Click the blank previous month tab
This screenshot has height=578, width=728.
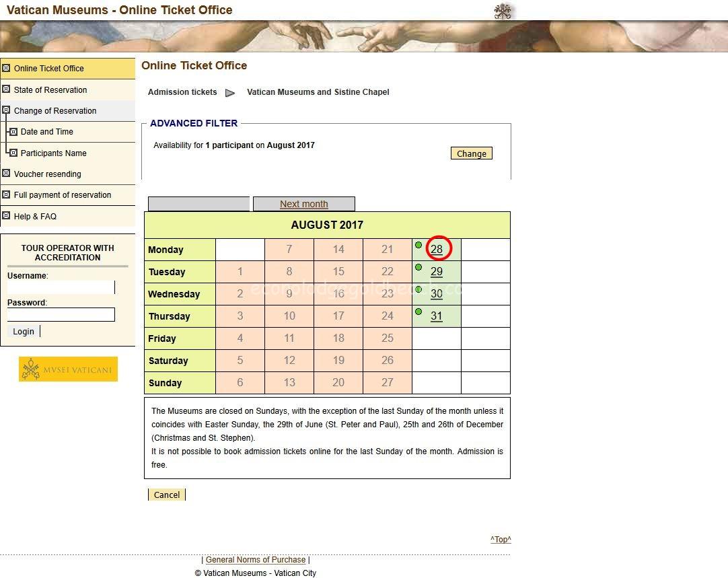(198, 204)
